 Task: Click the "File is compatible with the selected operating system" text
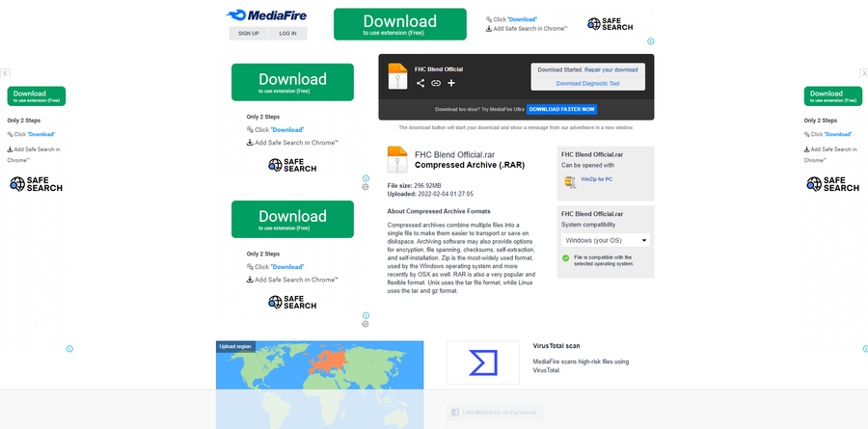[x=603, y=260]
